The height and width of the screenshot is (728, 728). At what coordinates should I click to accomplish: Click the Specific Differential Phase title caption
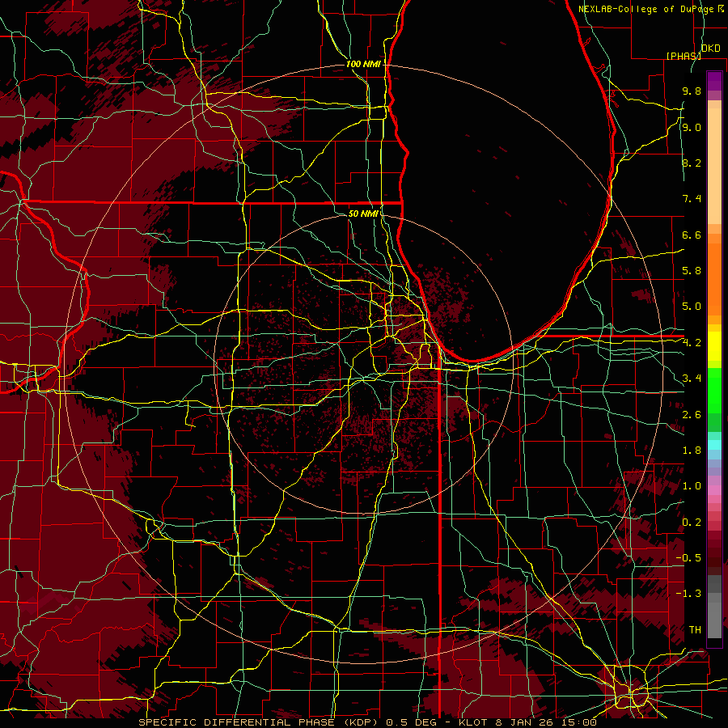pyautogui.click(x=367, y=722)
